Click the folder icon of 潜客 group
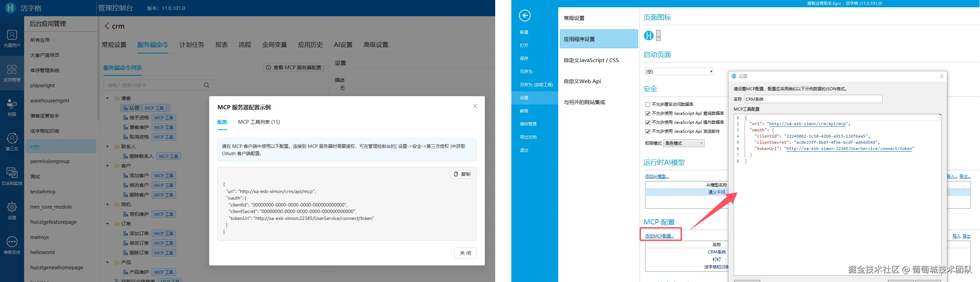 pos(117,98)
